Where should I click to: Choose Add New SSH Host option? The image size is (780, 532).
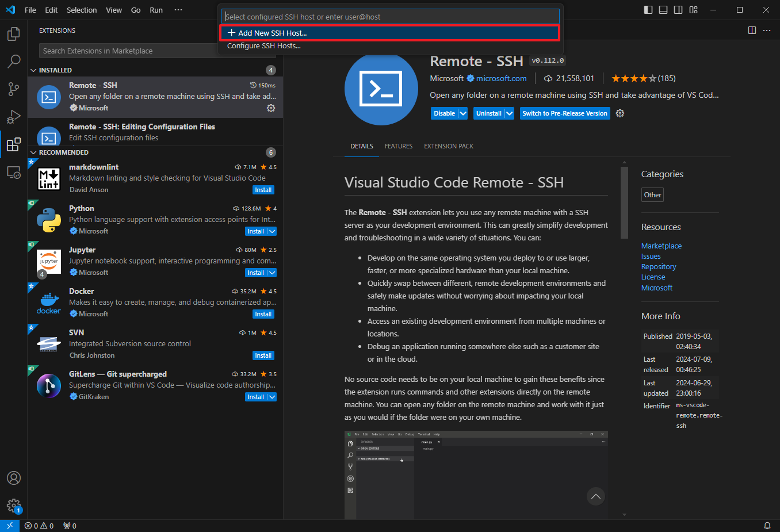pos(389,33)
